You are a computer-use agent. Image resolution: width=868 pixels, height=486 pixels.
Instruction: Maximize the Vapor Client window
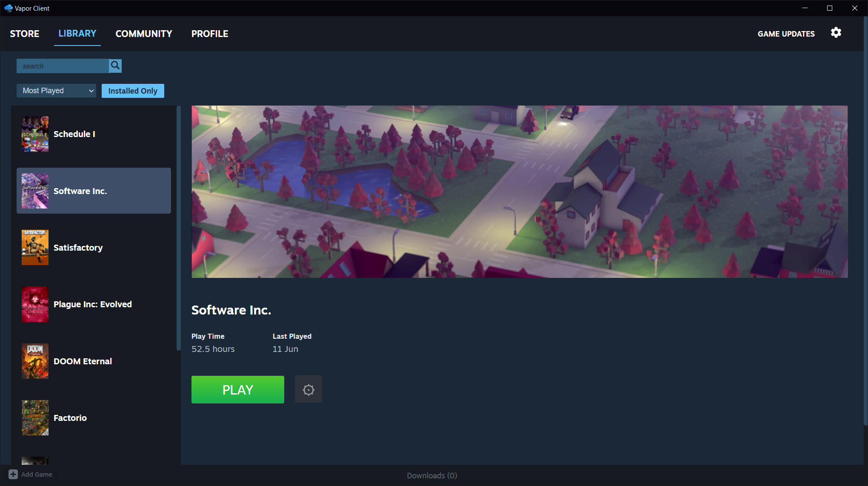pos(830,8)
